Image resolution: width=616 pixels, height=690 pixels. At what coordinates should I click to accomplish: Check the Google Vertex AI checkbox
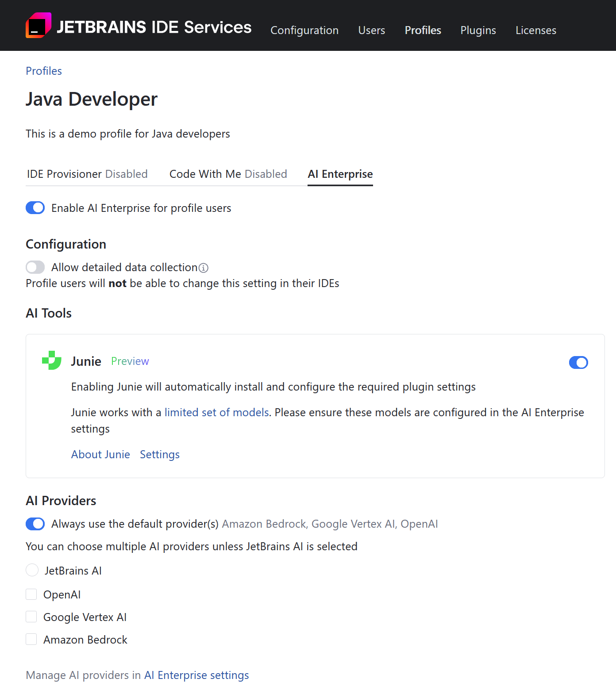[31, 617]
